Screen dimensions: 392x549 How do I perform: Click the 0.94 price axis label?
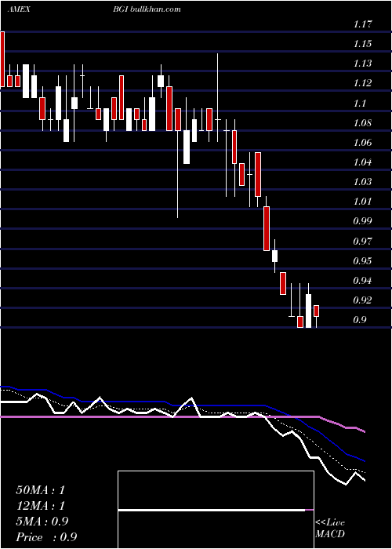click(x=362, y=281)
